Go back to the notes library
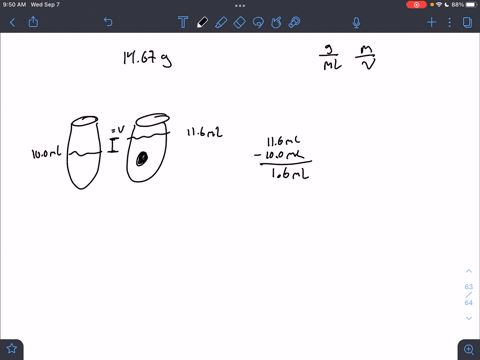The width and height of the screenshot is (480, 360). point(13,22)
